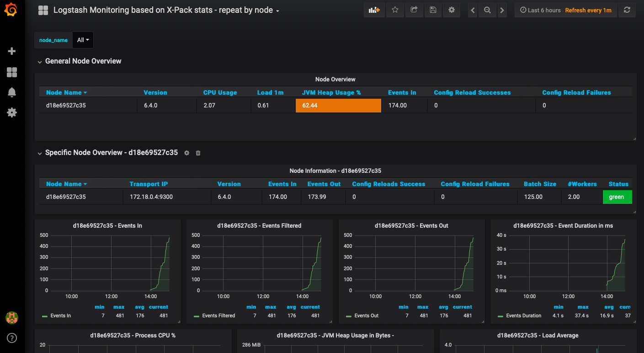Sort Node Information by Transport IP
644x353 pixels.
[149, 184]
